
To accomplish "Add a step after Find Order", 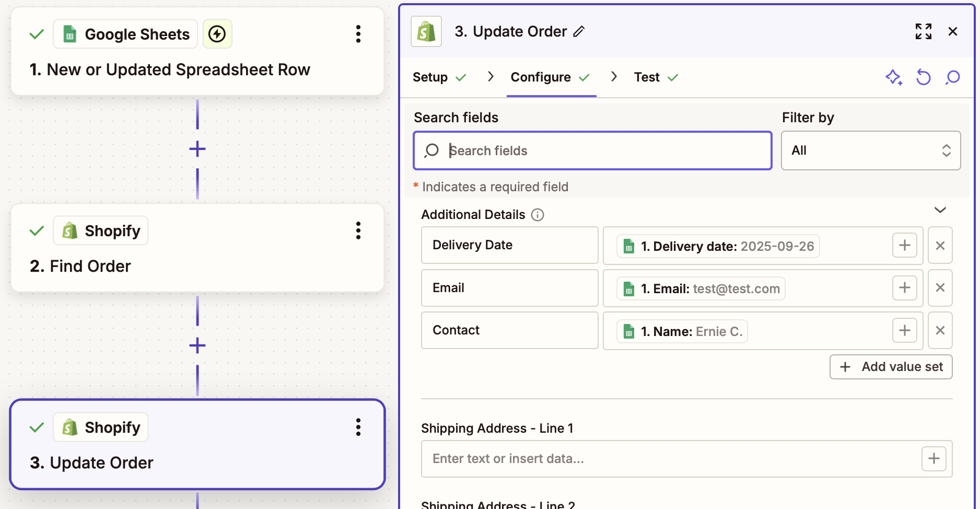I will click(x=197, y=345).
